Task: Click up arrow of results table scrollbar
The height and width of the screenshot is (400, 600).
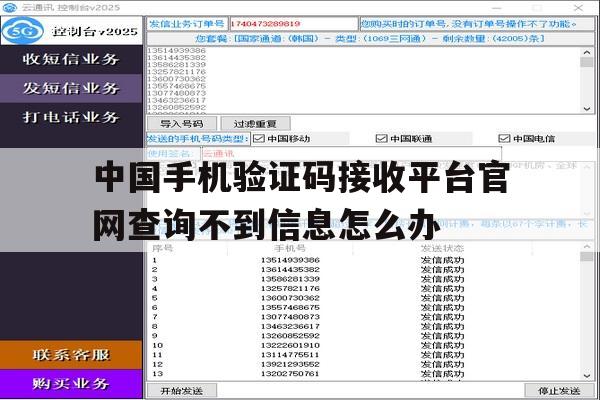Action: 587,247
